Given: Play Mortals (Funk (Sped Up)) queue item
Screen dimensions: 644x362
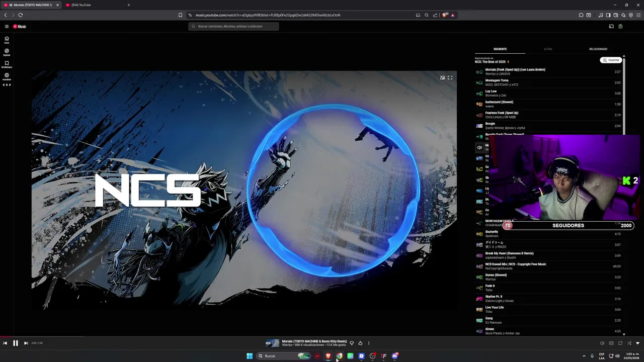Looking at the screenshot, I should pos(548,71).
